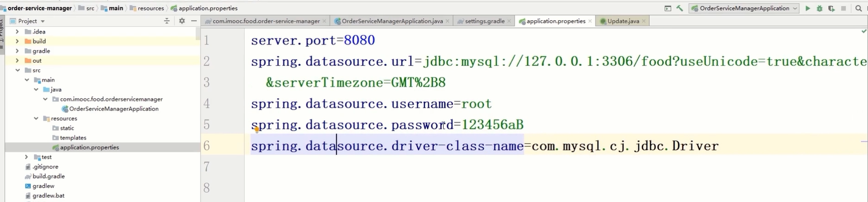Close the com.imooc.food.order-service-manager tab
The image size is (868, 202).
(324, 21)
